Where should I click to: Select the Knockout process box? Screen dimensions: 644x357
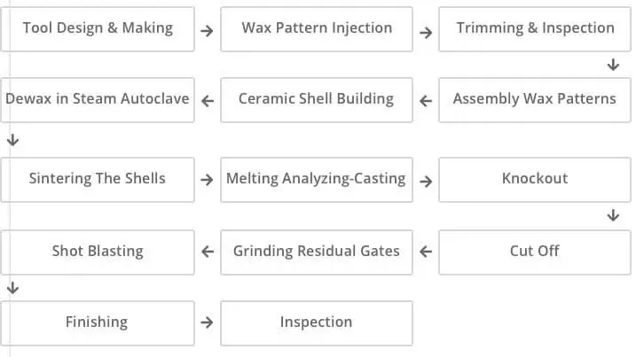pyautogui.click(x=535, y=179)
